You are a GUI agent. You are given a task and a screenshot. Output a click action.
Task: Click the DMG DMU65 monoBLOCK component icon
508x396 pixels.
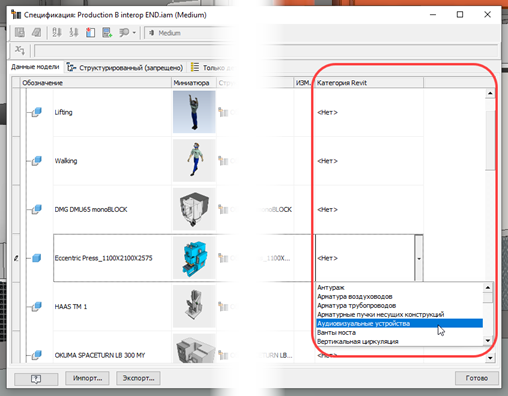(x=36, y=209)
